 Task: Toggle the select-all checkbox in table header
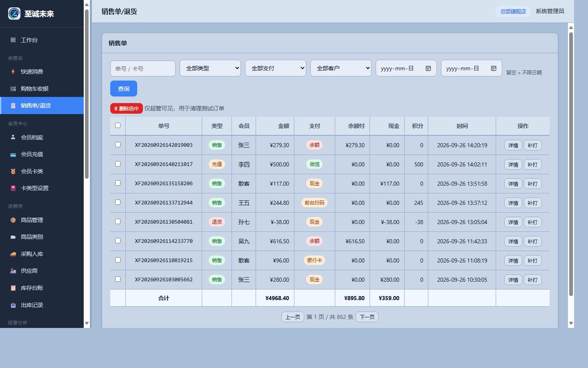118,126
